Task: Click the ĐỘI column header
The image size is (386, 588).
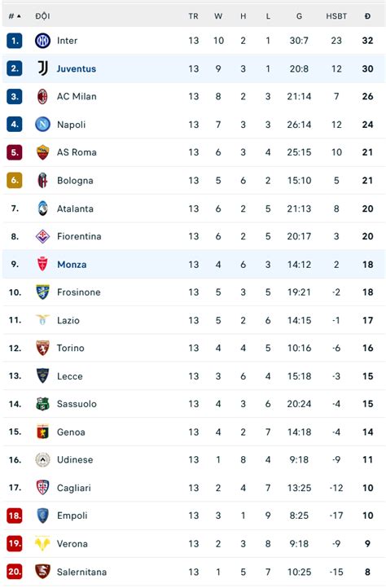Action: pyautogui.click(x=43, y=16)
